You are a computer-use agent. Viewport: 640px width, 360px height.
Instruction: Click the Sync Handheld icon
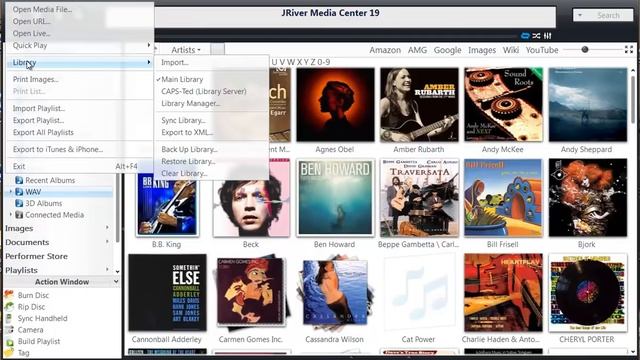click(9, 318)
